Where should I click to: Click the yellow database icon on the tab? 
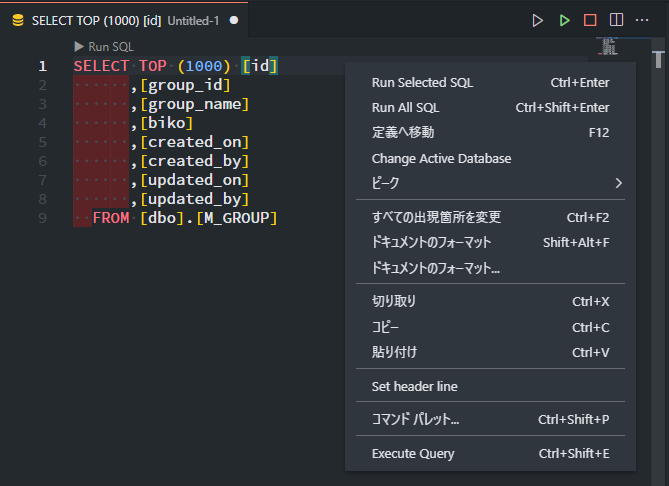click(x=18, y=20)
